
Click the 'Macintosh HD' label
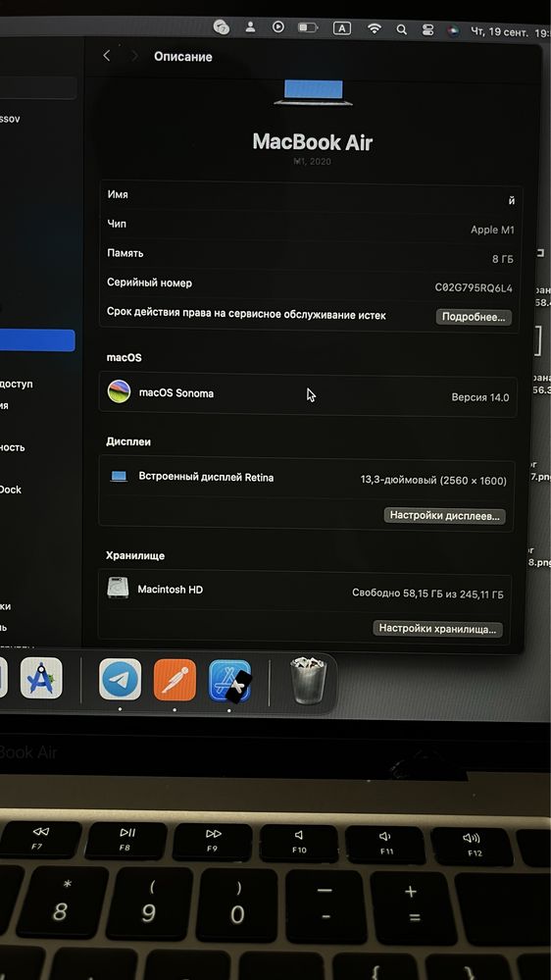tap(170, 590)
